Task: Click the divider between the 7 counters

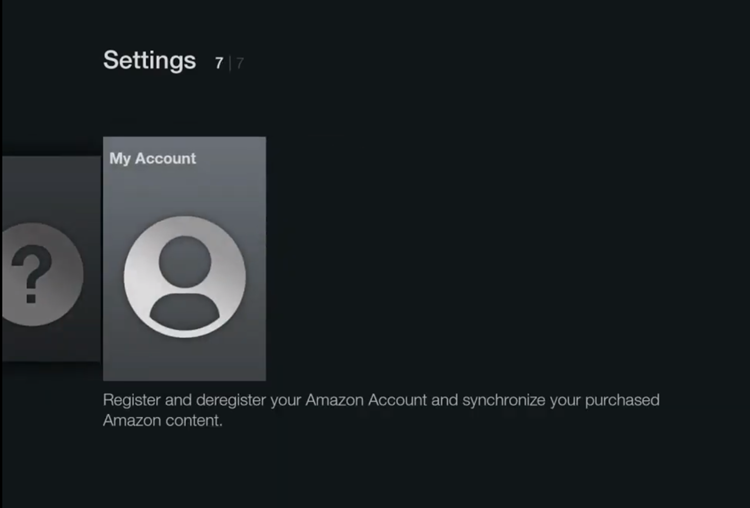Action: pyautogui.click(x=230, y=63)
